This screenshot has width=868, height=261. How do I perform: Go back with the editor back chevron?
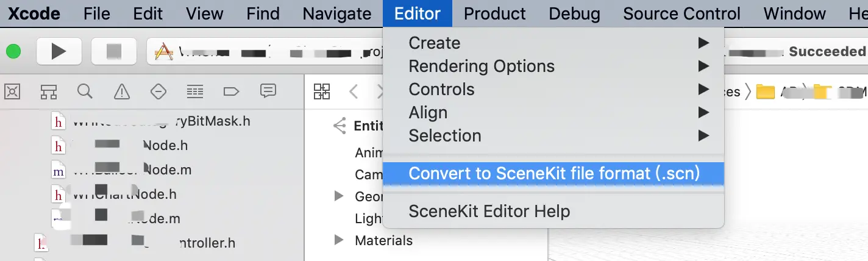point(354,91)
